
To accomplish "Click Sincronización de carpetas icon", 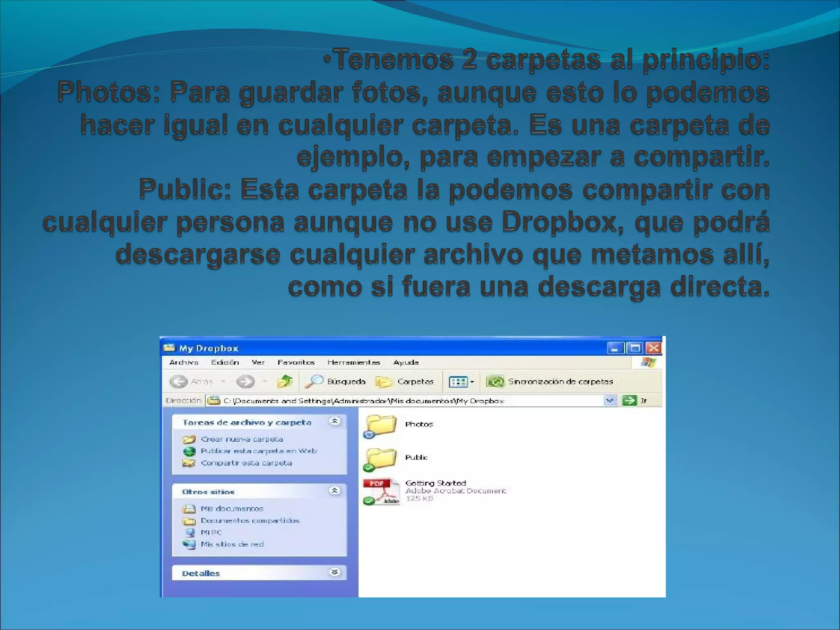I will (495, 382).
